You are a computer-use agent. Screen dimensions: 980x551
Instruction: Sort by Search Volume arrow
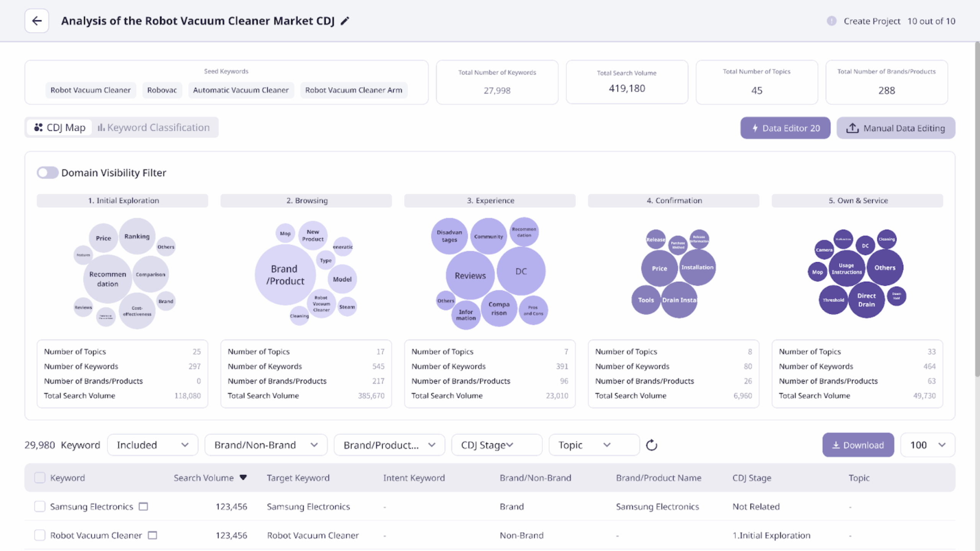tap(243, 478)
